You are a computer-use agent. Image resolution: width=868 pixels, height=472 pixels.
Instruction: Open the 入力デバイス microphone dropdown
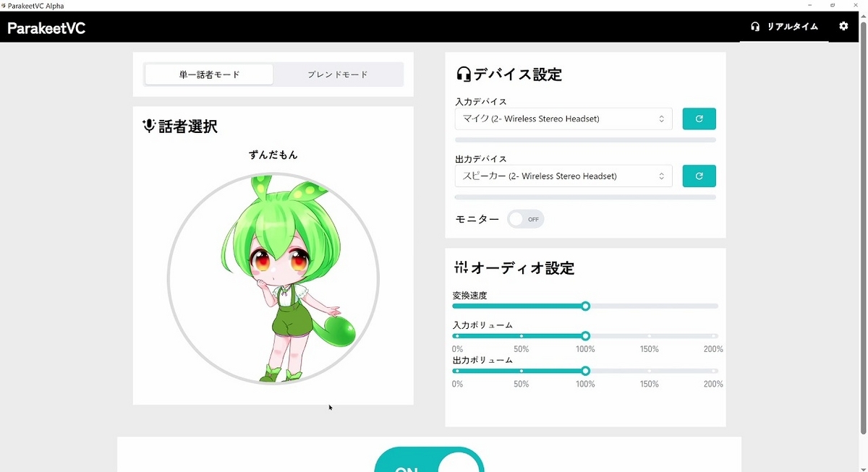(563, 119)
